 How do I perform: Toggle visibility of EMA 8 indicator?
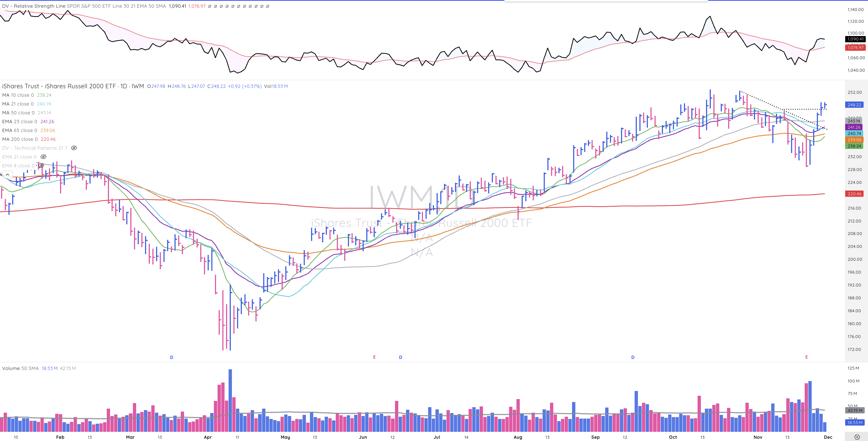coord(41,166)
